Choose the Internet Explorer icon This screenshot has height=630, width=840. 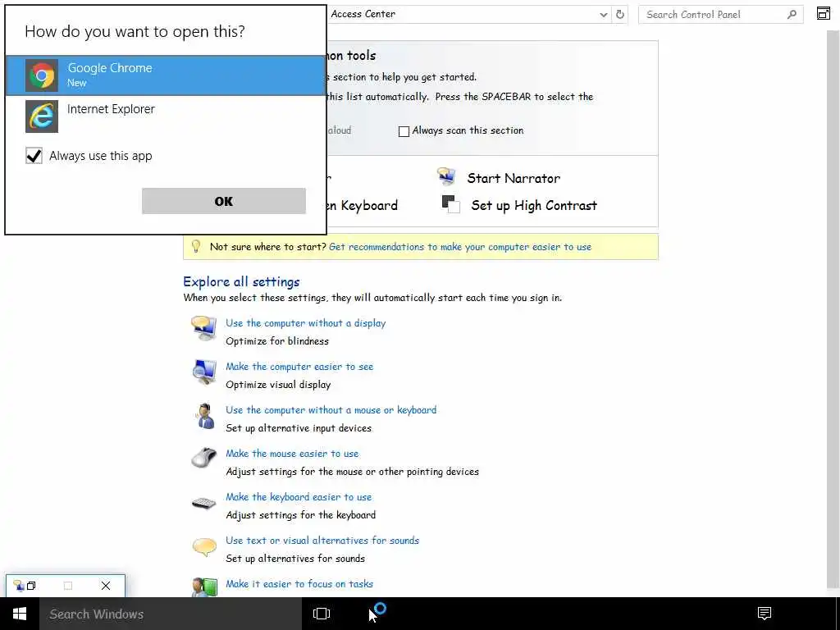[42, 116]
